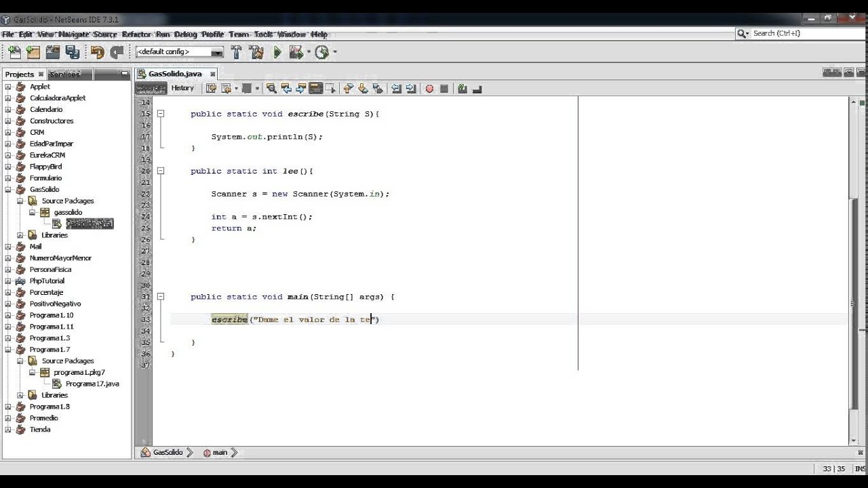Start macro recording with red circle icon
Image resolution: width=868 pixels, height=488 pixels.
[429, 88]
